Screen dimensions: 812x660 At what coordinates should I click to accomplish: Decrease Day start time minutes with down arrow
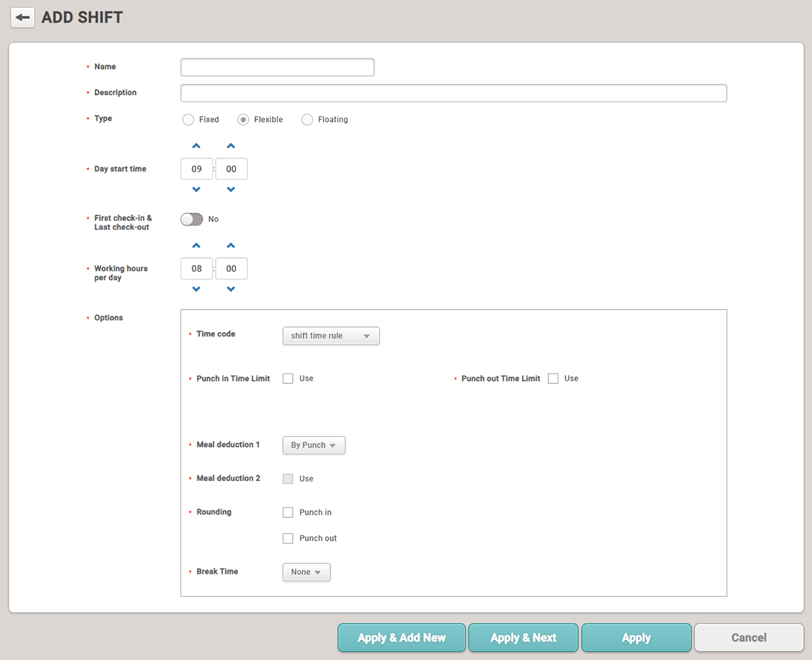click(x=231, y=190)
